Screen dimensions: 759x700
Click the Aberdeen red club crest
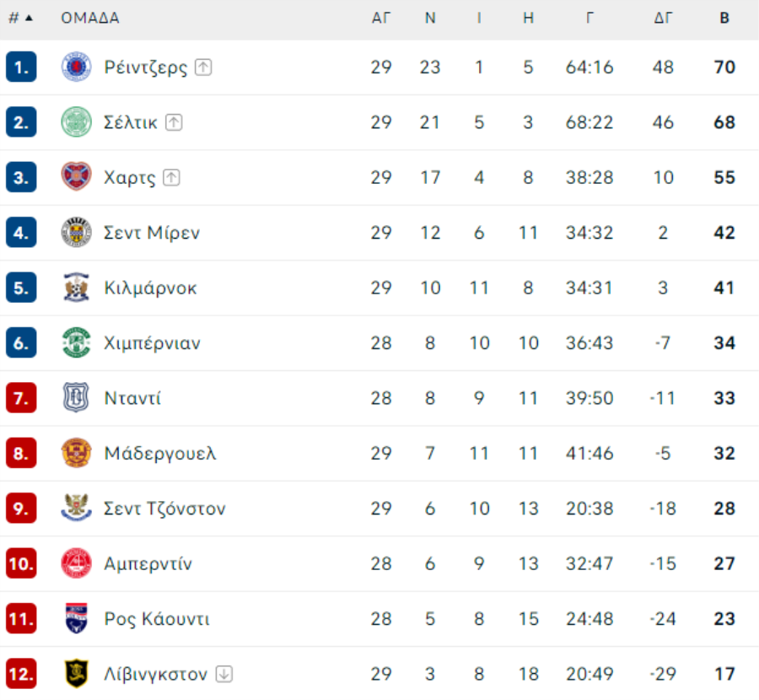point(76,563)
